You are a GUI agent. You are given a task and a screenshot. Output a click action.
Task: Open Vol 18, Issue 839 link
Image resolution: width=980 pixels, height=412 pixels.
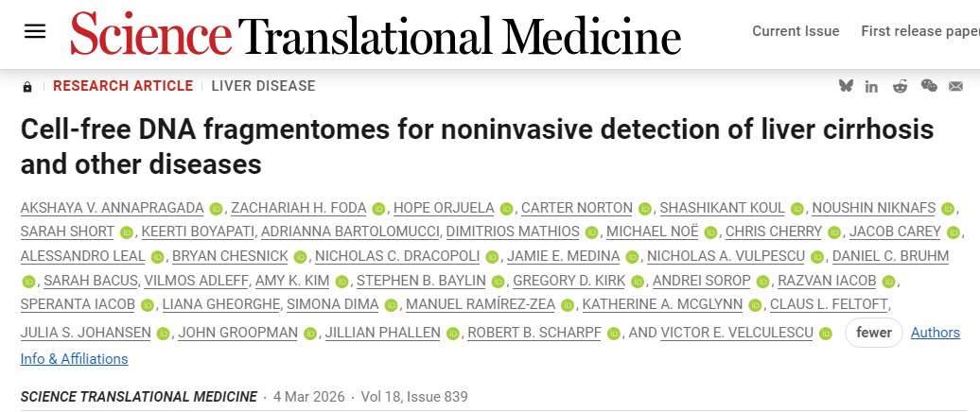pyautogui.click(x=414, y=397)
